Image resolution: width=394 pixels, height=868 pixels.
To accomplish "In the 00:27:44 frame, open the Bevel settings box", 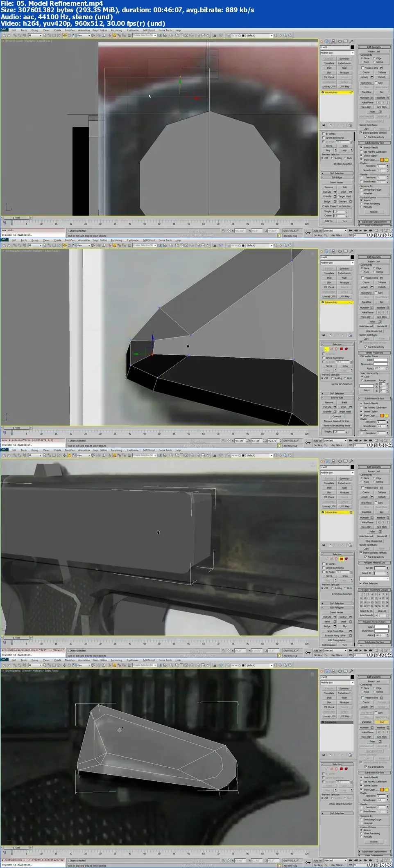I will [335, 622].
